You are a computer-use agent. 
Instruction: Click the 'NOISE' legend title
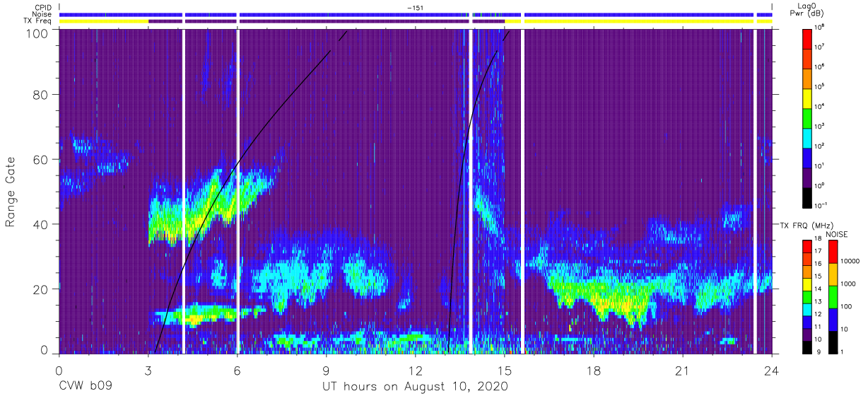838,233
